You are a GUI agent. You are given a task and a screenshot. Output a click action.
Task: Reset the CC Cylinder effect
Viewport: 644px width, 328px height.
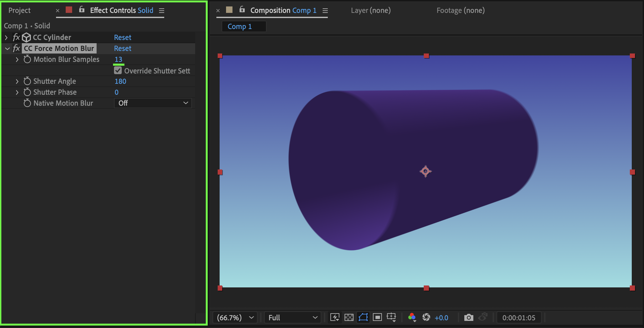(x=123, y=37)
